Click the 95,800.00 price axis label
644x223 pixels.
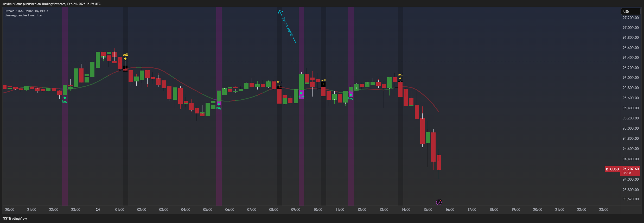pos(630,88)
